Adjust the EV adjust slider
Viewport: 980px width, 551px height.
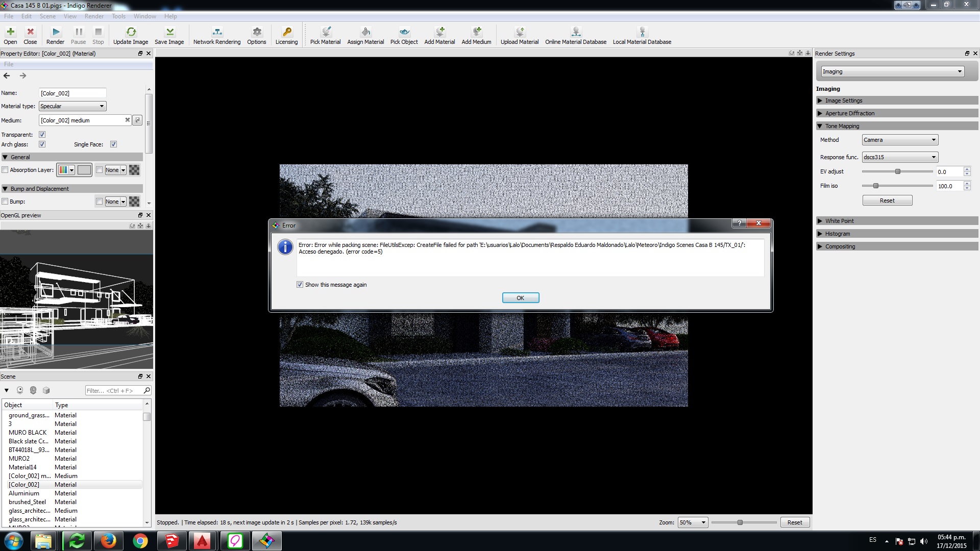coord(897,171)
